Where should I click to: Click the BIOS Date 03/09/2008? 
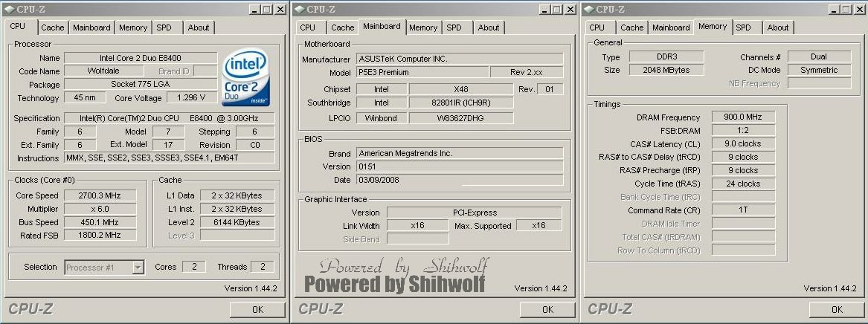[x=460, y=180]
